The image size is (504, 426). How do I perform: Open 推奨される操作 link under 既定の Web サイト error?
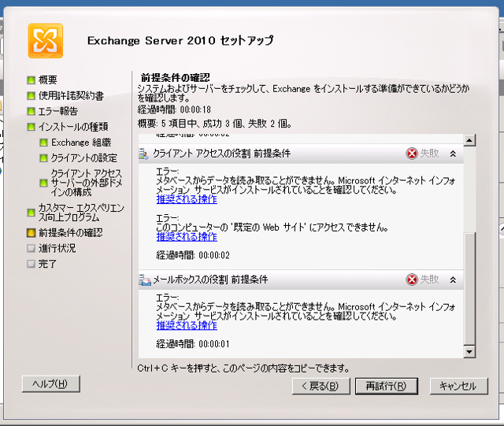click(x=187, y=237)
